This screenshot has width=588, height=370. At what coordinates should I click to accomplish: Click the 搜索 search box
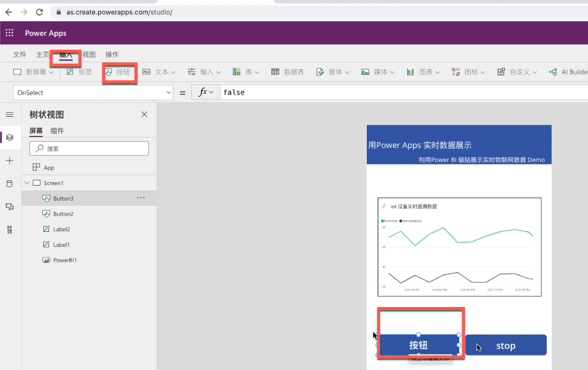point(90,149)
